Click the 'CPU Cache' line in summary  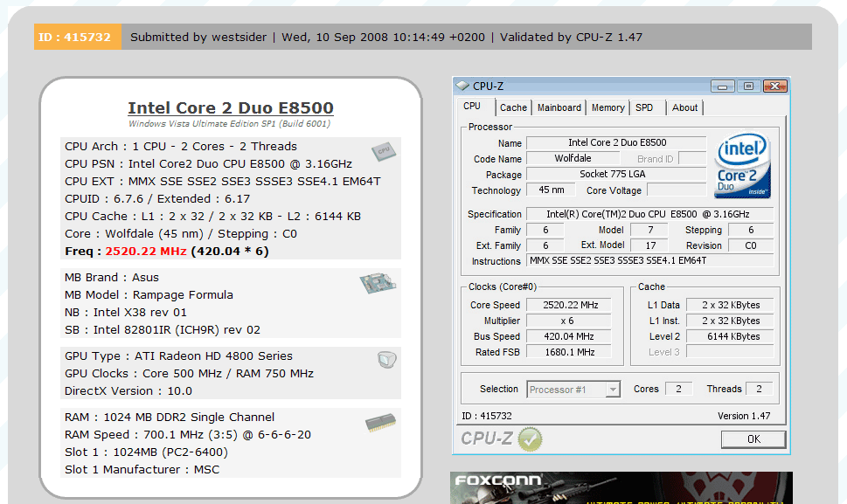[x=212, y=216]
